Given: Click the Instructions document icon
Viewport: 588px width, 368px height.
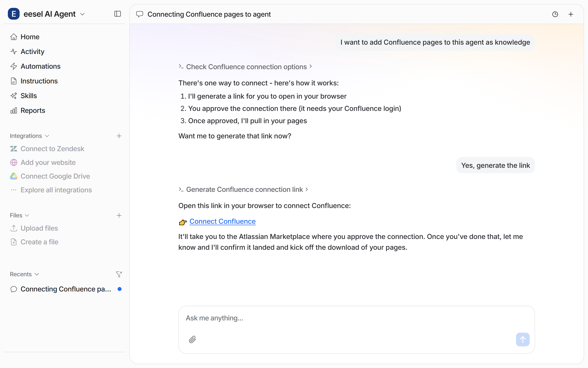Looking at the screenshot, I should click(x=14, y=81).
